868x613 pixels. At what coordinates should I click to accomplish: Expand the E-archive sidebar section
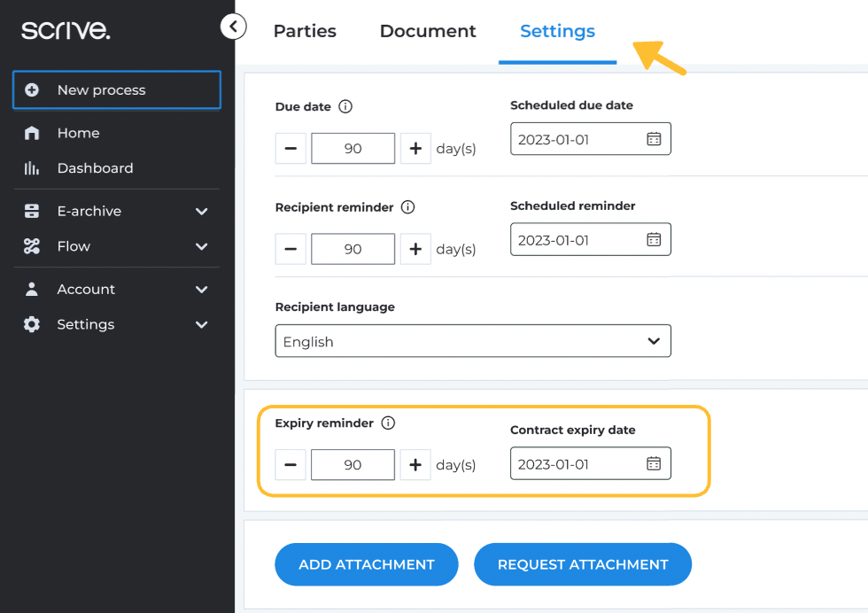(x=201, y=212)
